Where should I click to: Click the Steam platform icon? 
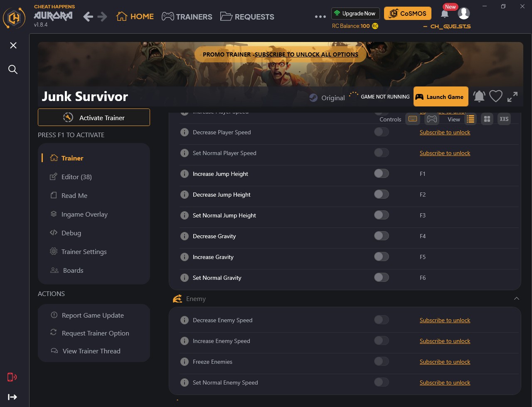(x=313, y=98)
